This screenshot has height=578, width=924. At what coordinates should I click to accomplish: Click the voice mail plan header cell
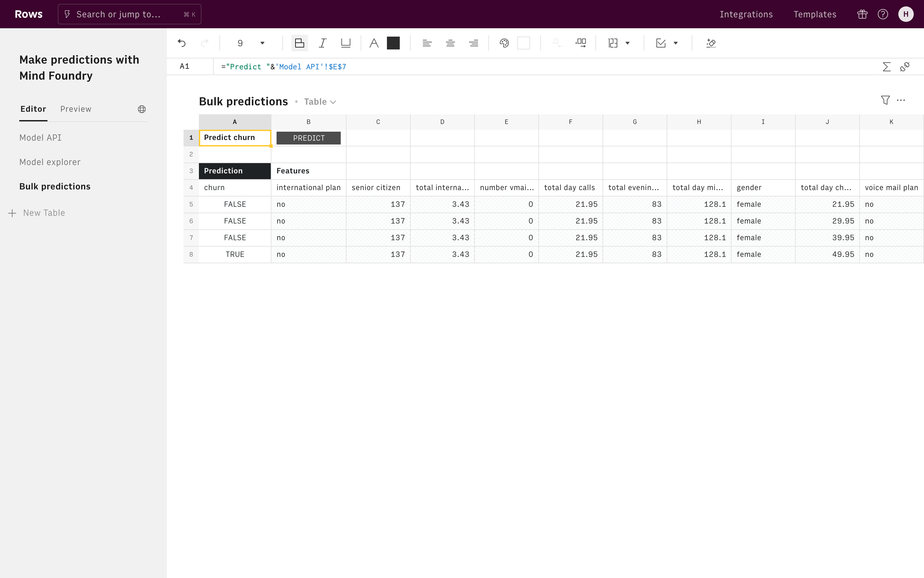click(x=891, y=188)
